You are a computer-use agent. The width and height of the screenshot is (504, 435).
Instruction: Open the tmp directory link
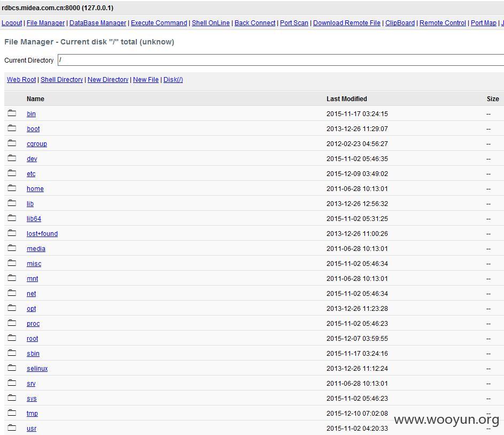click(32, 414)
